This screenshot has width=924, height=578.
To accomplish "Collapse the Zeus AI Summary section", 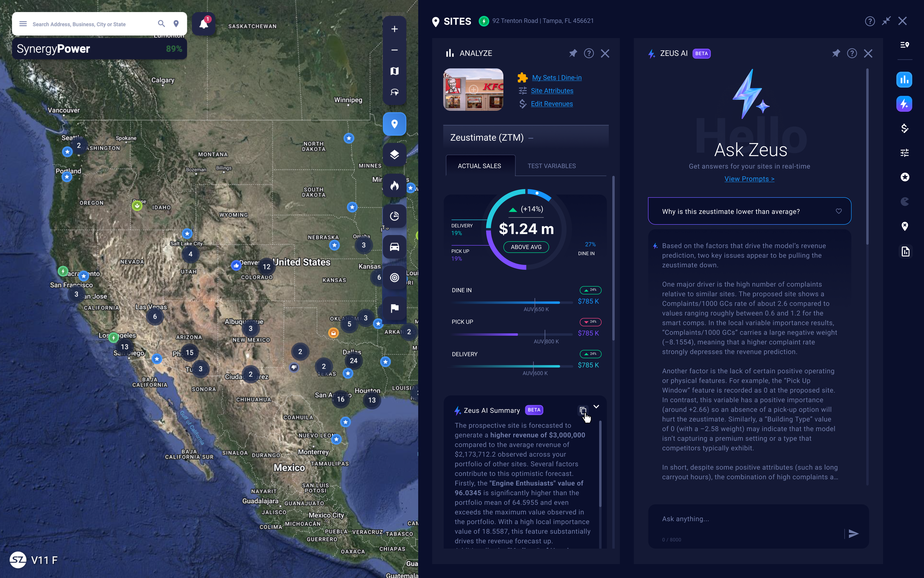I will click(x=597, y=406).
